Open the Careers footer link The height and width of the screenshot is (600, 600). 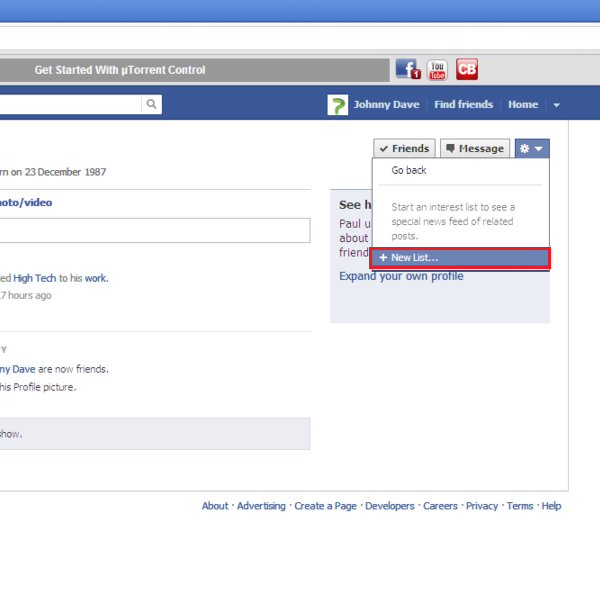tap(440, 506)
